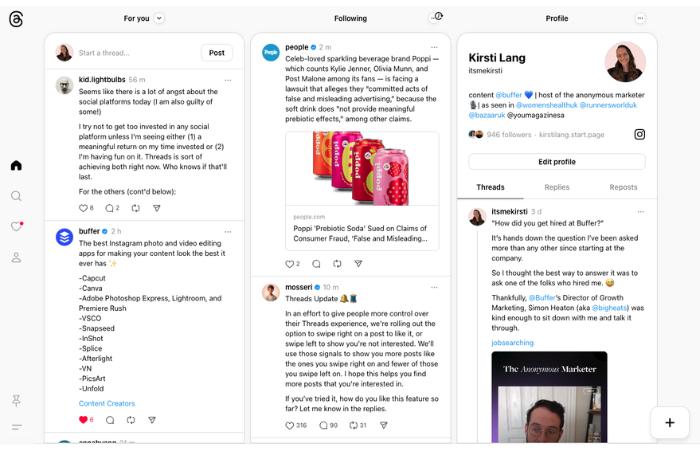Click the pin icon in sidebar

[16, 400]
